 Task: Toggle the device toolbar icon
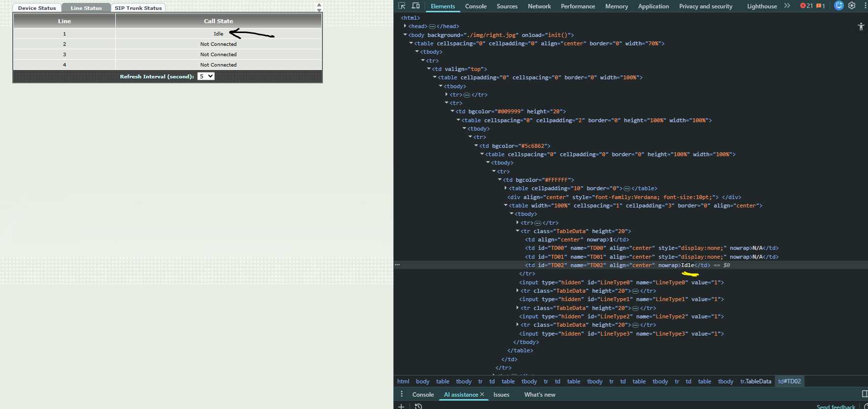tap(416, 6)
